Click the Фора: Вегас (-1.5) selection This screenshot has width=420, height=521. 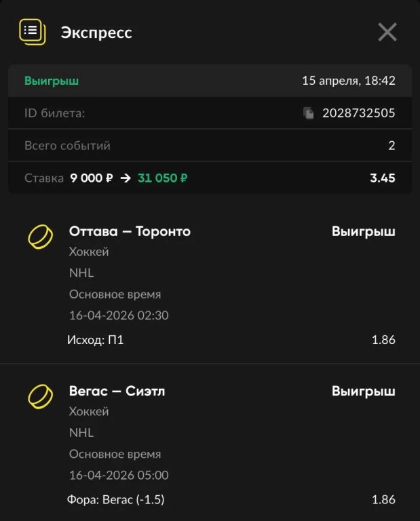(116, 500)
